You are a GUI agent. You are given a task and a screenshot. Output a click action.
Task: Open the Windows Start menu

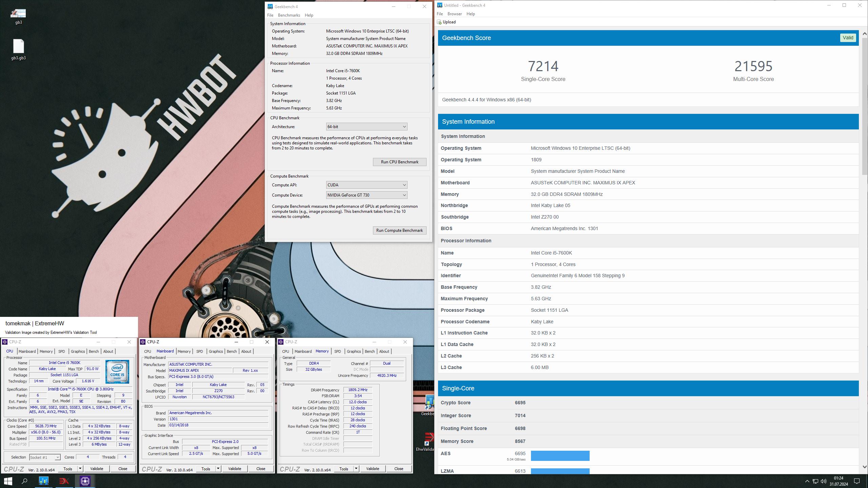(x=8, y=481)
